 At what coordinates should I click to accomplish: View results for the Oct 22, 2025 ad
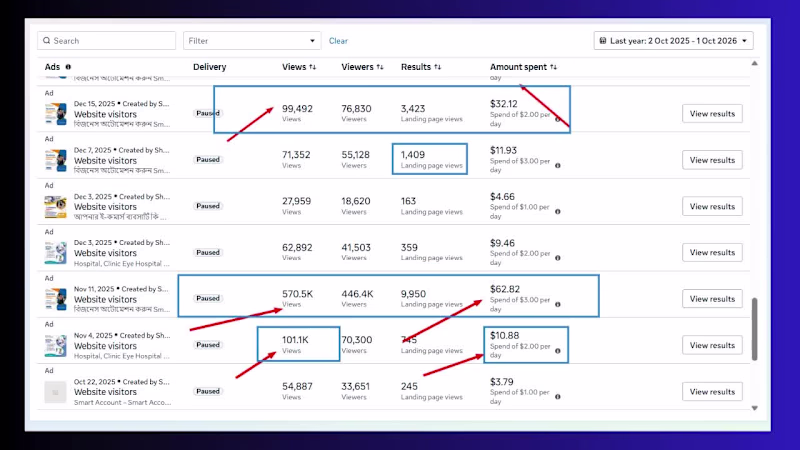click(x=712, y=392)
